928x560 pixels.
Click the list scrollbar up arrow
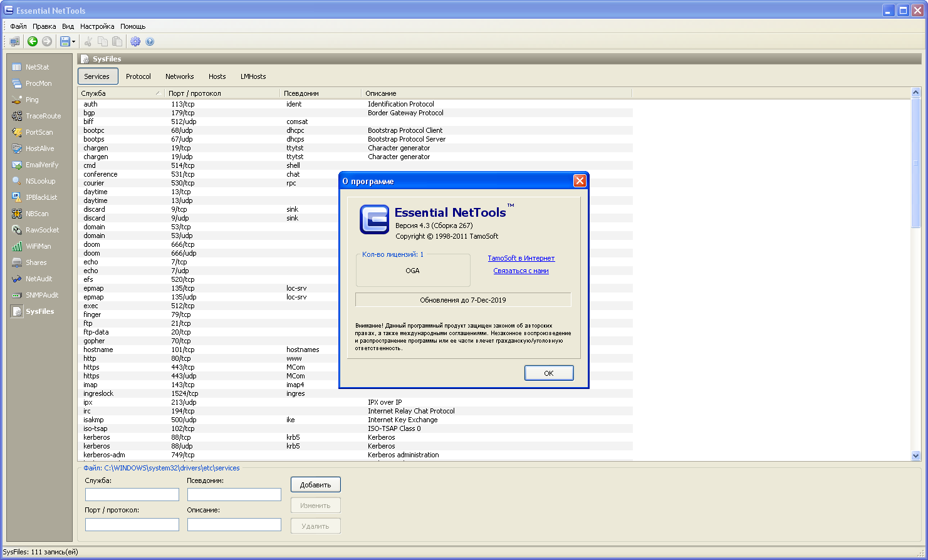(x=915, y=93)
